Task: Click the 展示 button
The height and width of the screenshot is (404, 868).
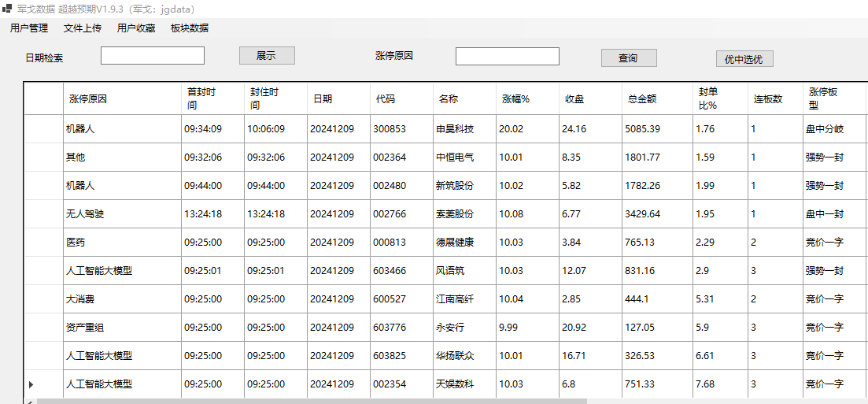Action: point(267,55)
